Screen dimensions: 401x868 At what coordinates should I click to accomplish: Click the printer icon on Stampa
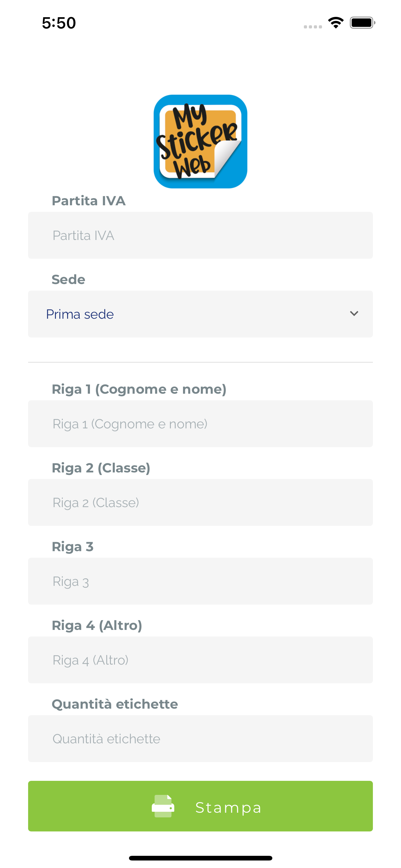[x=163, y=806]
